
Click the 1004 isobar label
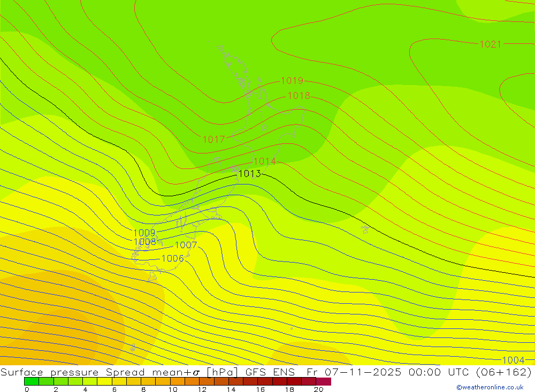point(513,360)
